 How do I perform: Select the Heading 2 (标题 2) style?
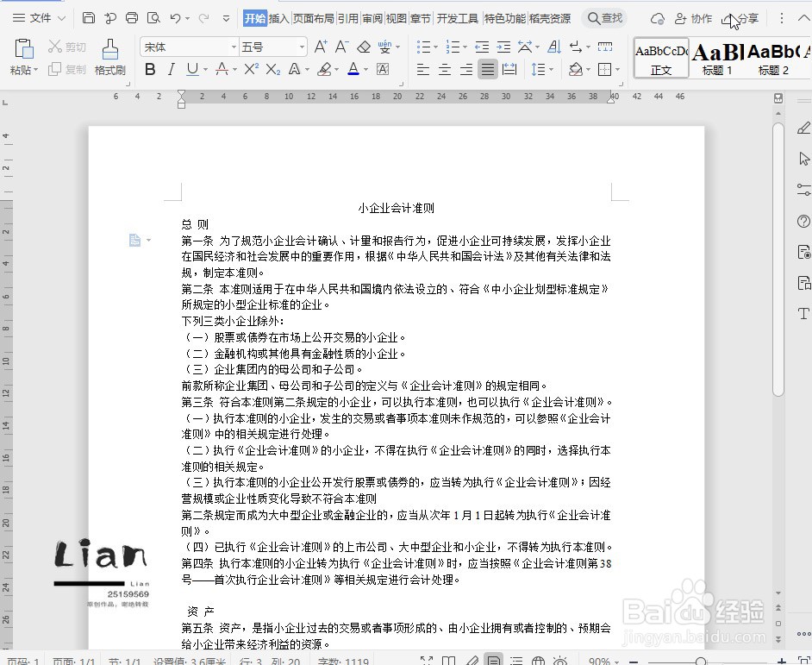coord(774,59)
